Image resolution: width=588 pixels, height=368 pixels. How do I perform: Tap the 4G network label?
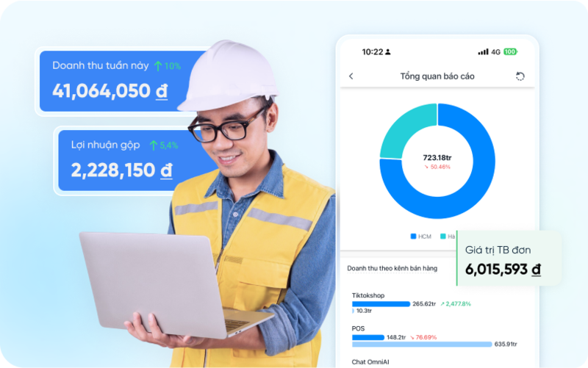tap(495, 51)
